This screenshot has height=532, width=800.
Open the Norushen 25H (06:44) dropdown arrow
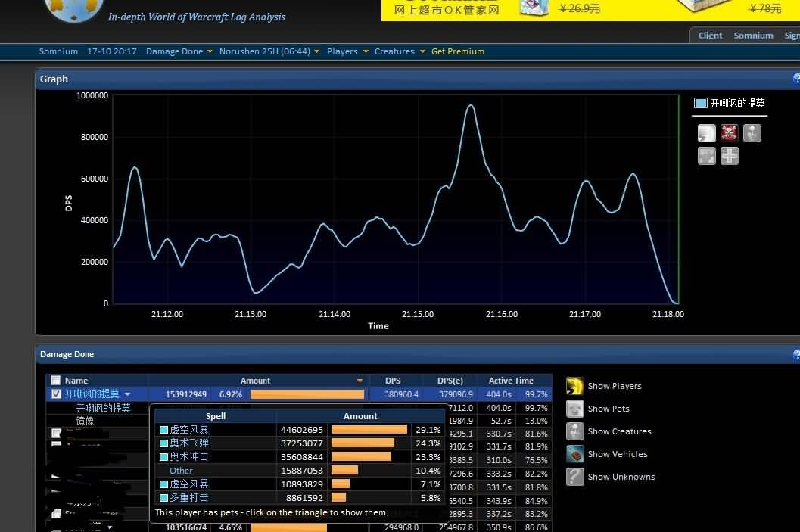pos(317,51)
